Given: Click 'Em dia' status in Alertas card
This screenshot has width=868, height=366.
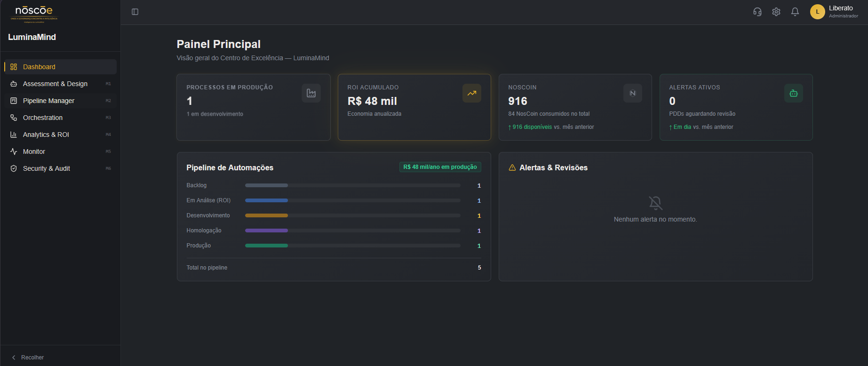Looking at the screenshot, I should 682,127.
